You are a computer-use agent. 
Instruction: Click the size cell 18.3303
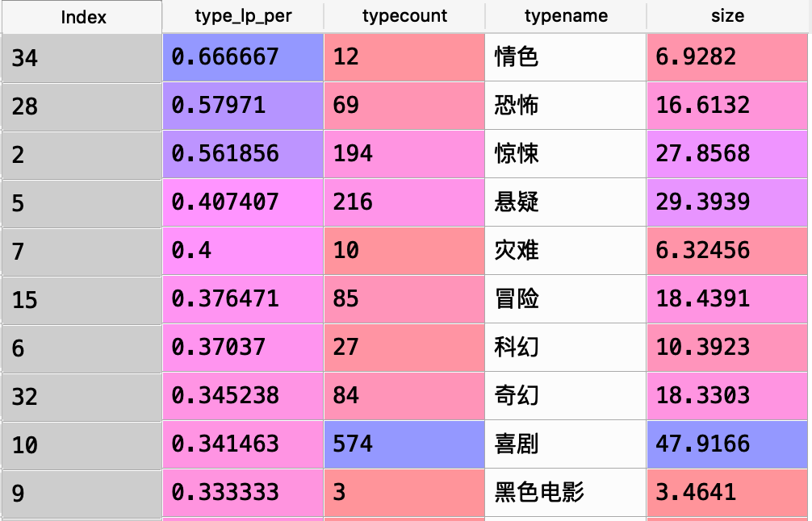(727, 396)
